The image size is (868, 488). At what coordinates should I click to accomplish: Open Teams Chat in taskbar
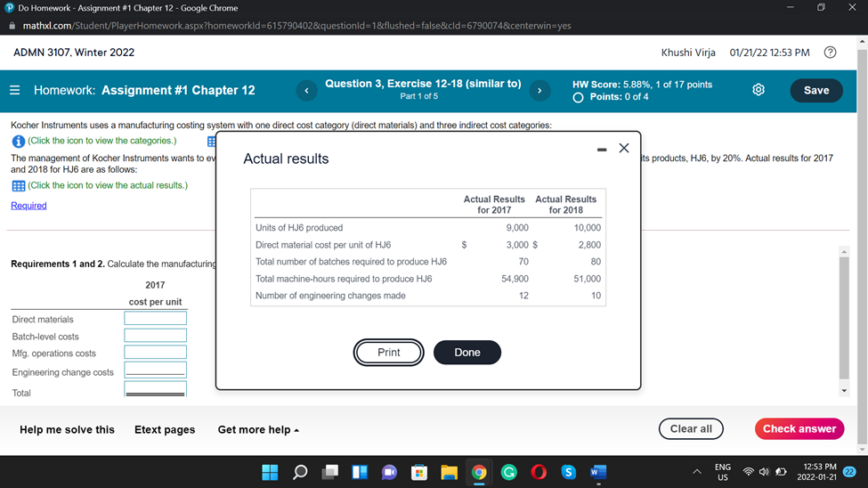click(x=390, y=473)
